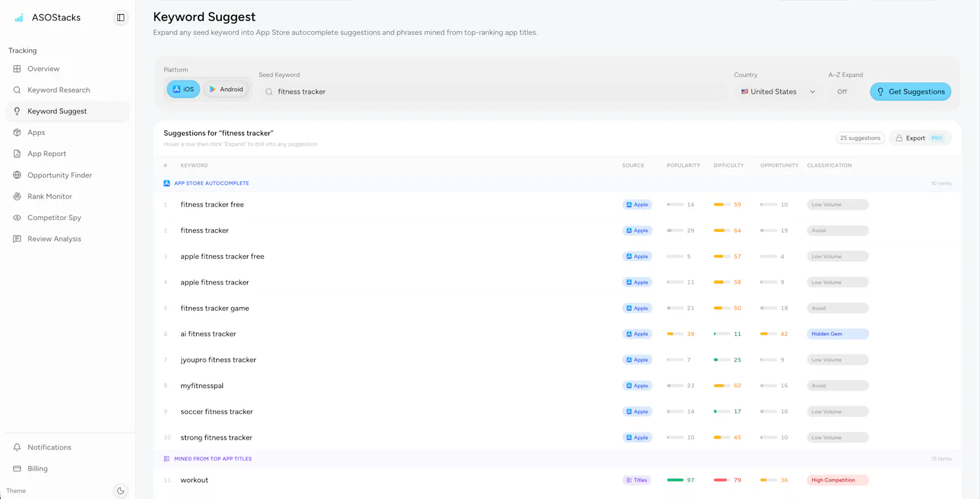Click the Get Suggestions button
Image resolution: width=980 pixels, height=499 pixels.
[910, 92]
